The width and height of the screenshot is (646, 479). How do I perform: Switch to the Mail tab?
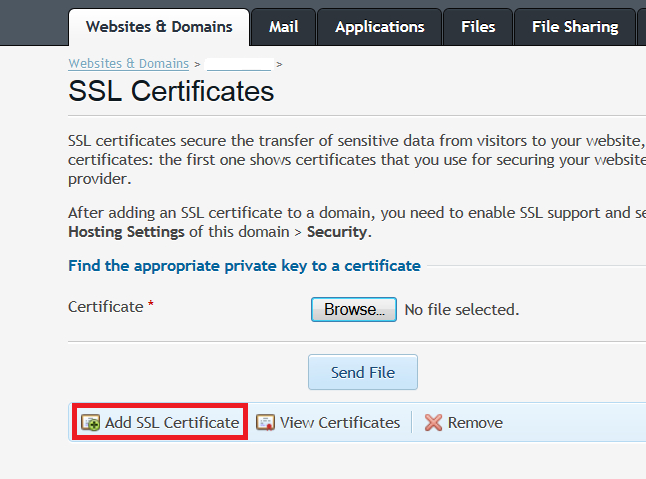coord(283,27)
